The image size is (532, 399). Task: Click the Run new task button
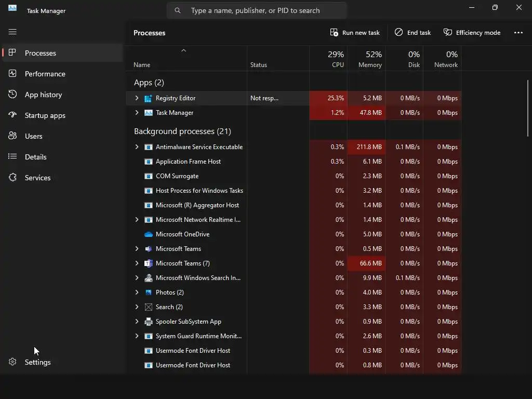click(354, 33)
